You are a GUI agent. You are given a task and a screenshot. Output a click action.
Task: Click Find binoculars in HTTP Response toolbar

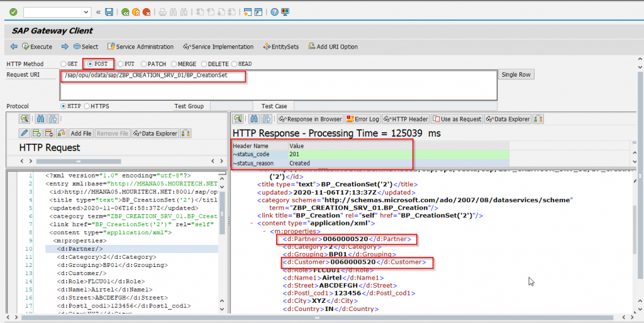coord(254,119)
